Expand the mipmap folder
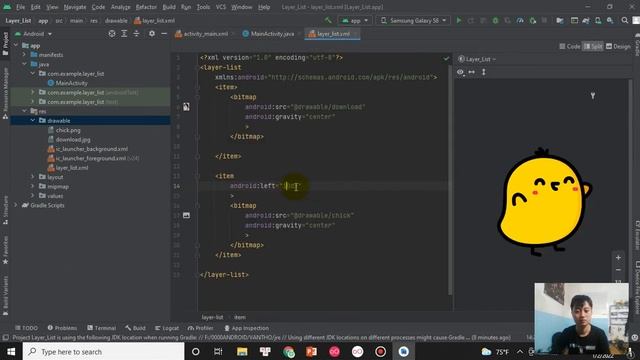This screenshot has height=360, width=640. pos(33,186)
